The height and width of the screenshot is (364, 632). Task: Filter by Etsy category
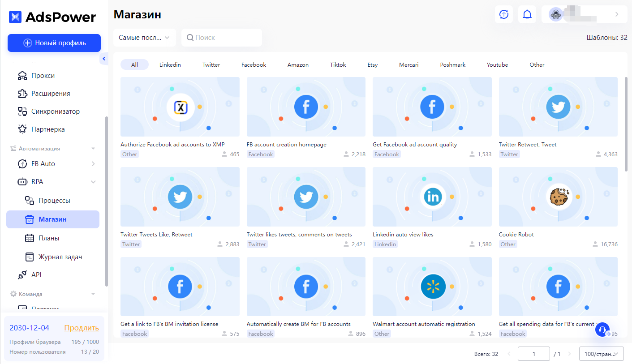pos(373,65)
